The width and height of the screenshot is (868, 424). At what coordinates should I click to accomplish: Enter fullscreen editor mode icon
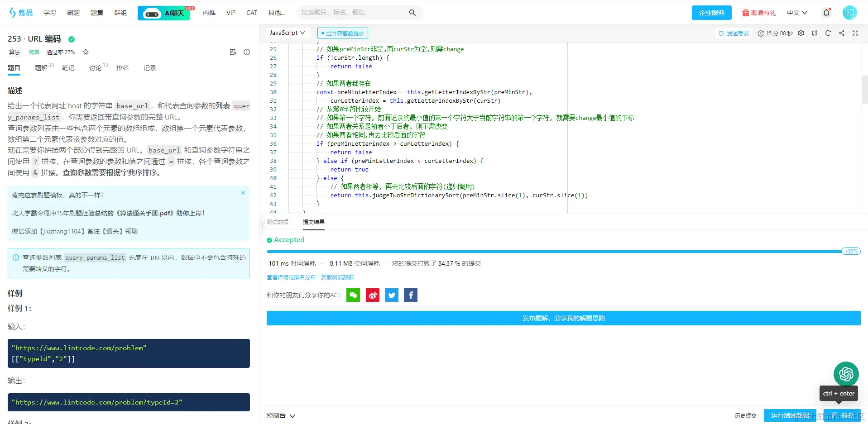[x=855, y=33]
